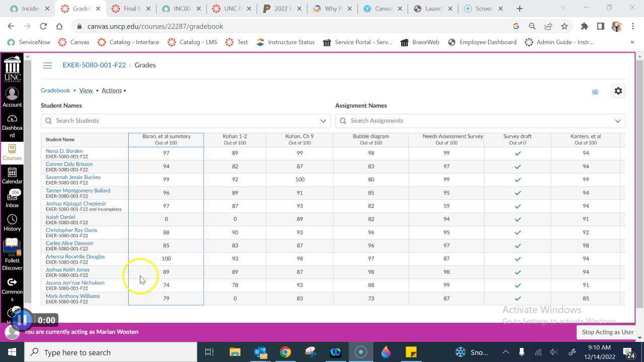
Task: Open the Account icon in the sidebar
Action: pyautogui.click(x=12, y=98)
